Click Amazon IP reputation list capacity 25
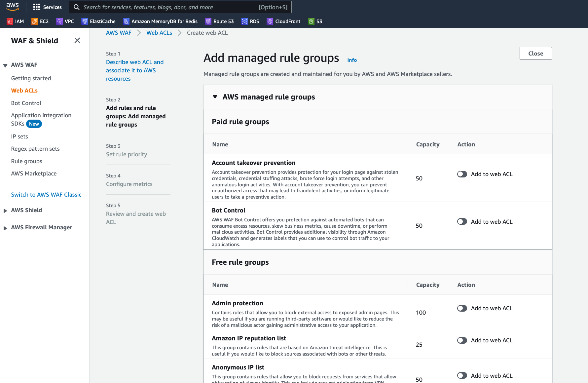 (x=419, y=345)
